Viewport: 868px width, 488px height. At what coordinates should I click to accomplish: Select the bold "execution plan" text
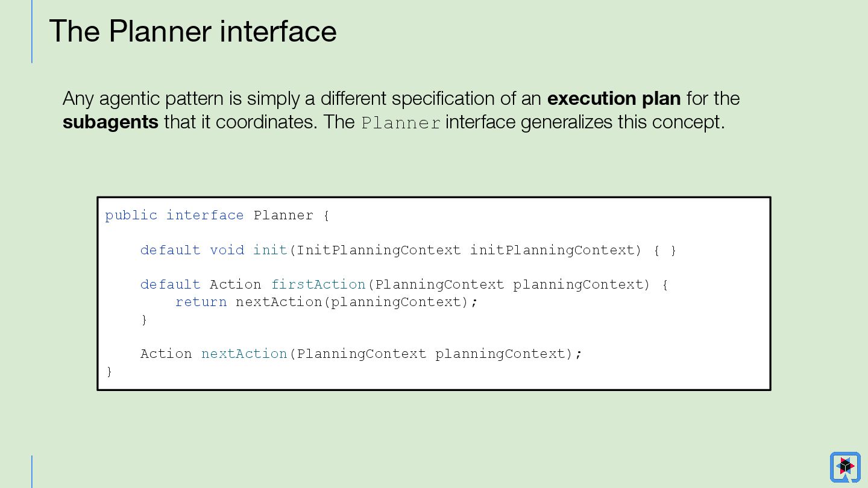(x=614, y=98)
